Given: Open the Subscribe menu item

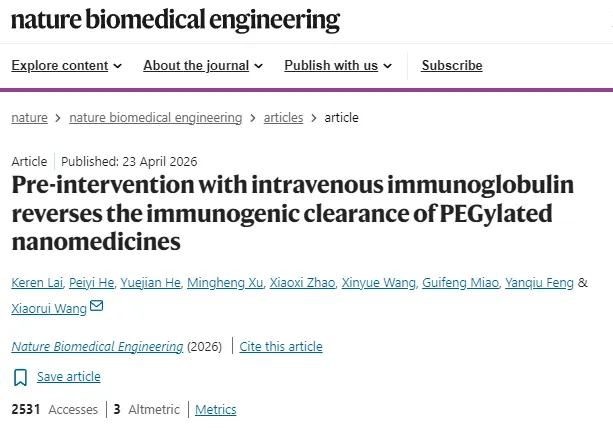Looking at the screenshot, I should (x=452, y=65).
